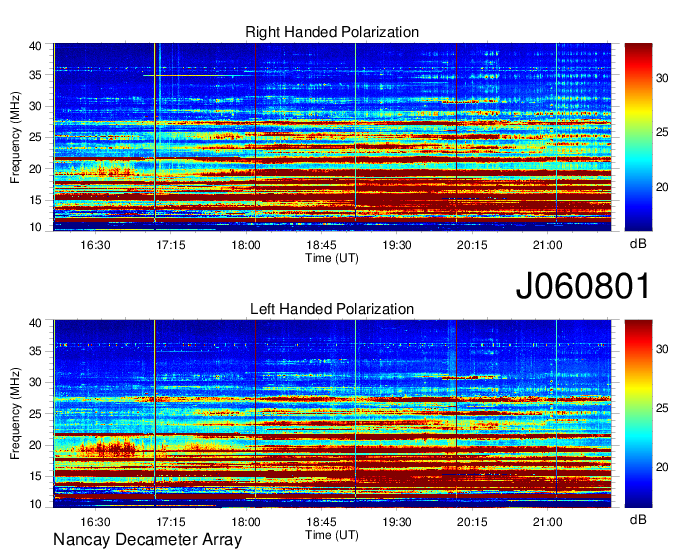
Task: Click the 16:30 time tick under Right Handed plot
Action: (x=95, y=245)
